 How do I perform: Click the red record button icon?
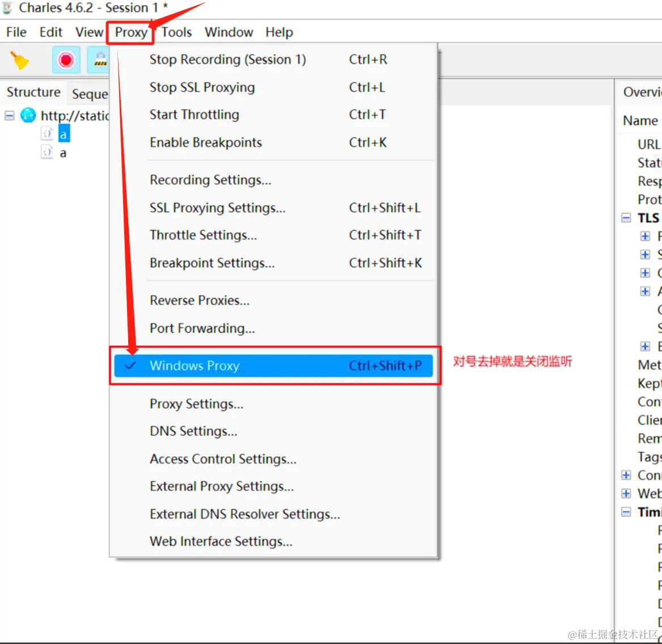[66, 60]
